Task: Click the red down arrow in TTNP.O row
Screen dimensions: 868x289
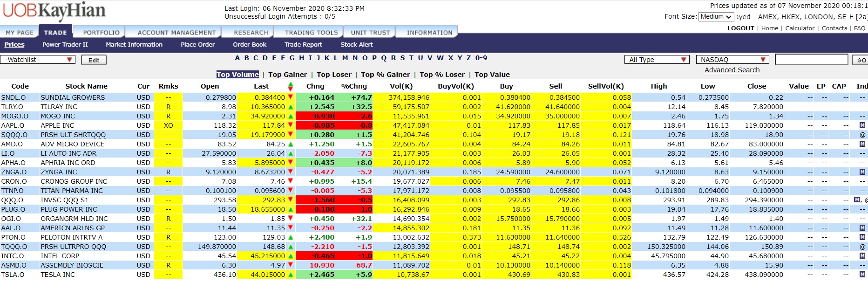Action: 291,191
